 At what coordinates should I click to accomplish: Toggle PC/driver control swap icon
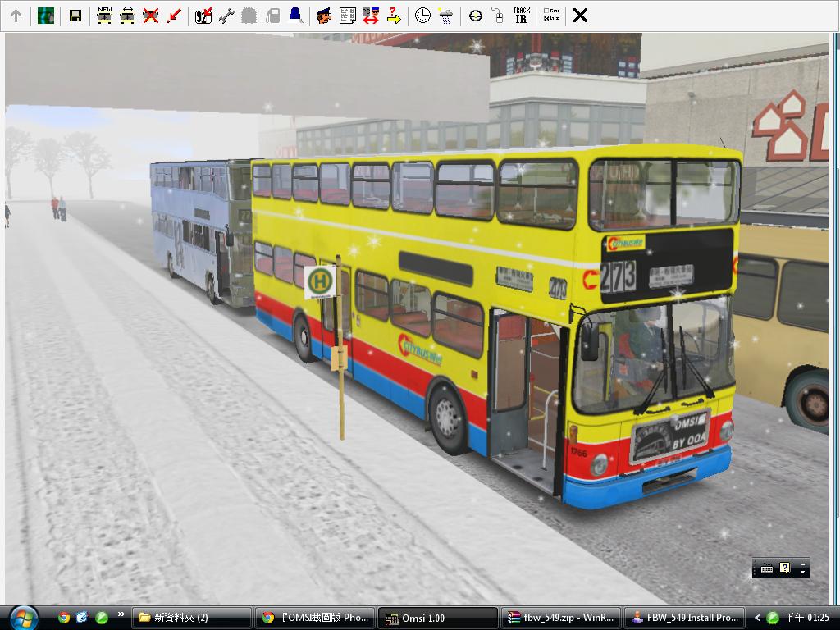(370, 16)
